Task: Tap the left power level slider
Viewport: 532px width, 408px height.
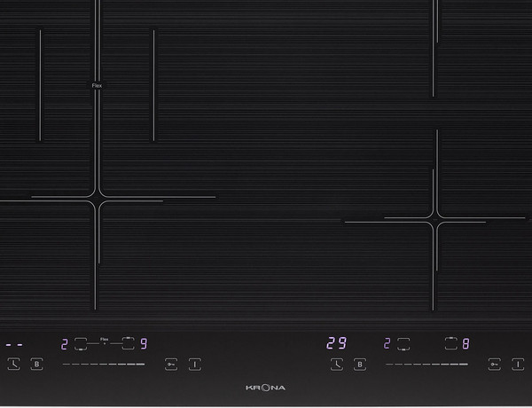Action: pos(103,364)
